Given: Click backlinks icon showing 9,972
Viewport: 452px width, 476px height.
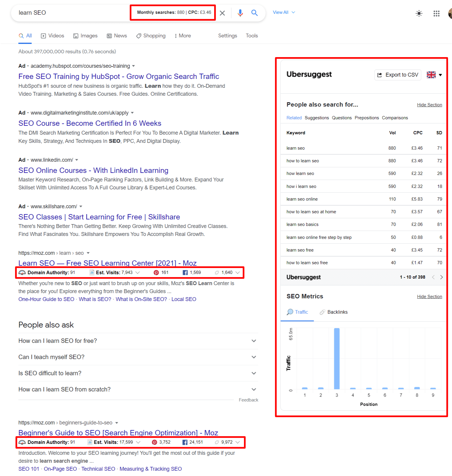Looking at the screenshot, I should pos(217,442).
